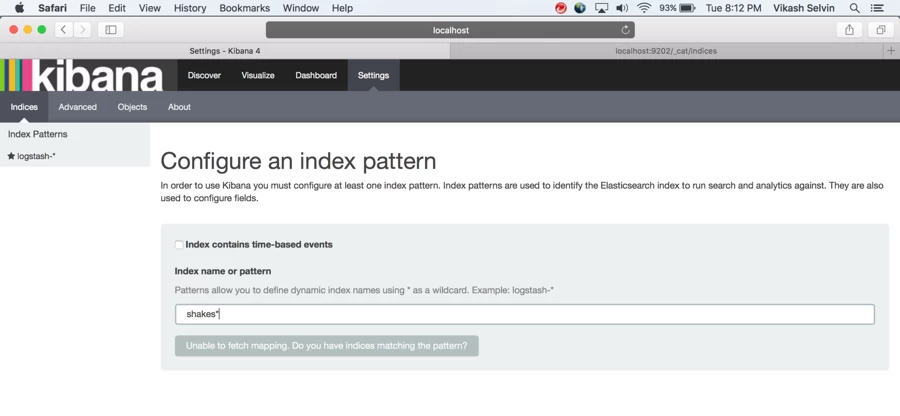Switch to localhost:9202/_cat/indices tab
This screenshot has height=416, width=900.
click(x=666, y=50)
